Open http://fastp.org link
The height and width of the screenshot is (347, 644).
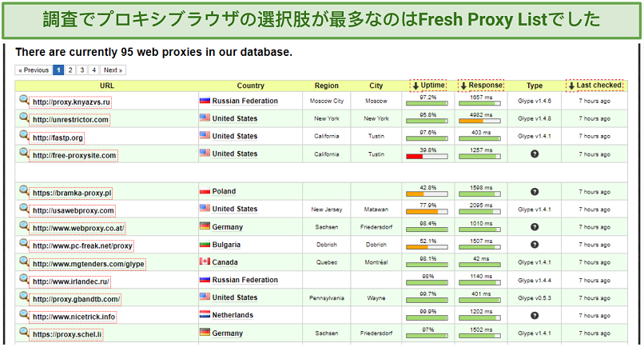pos(58,138)
